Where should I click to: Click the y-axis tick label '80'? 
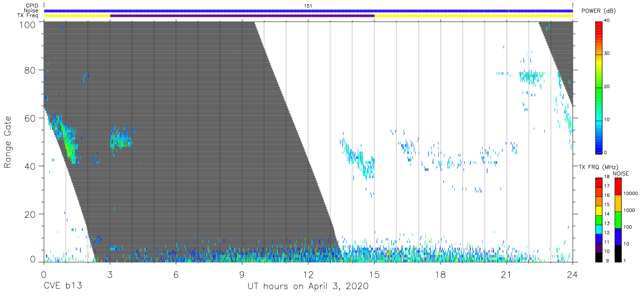coord(31,70)
